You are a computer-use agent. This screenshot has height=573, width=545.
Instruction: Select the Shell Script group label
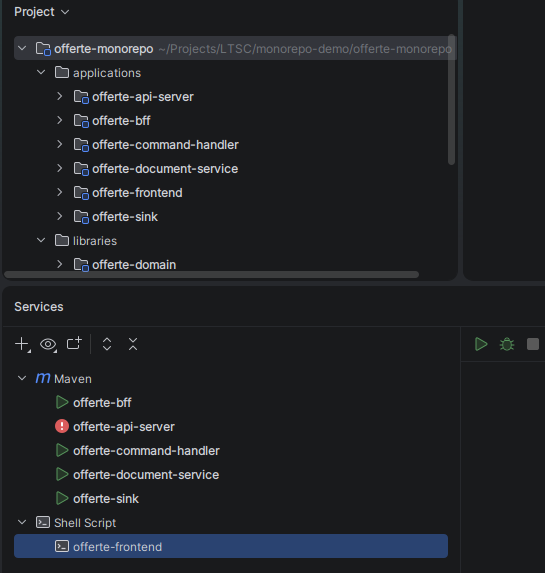coord(85,523)
